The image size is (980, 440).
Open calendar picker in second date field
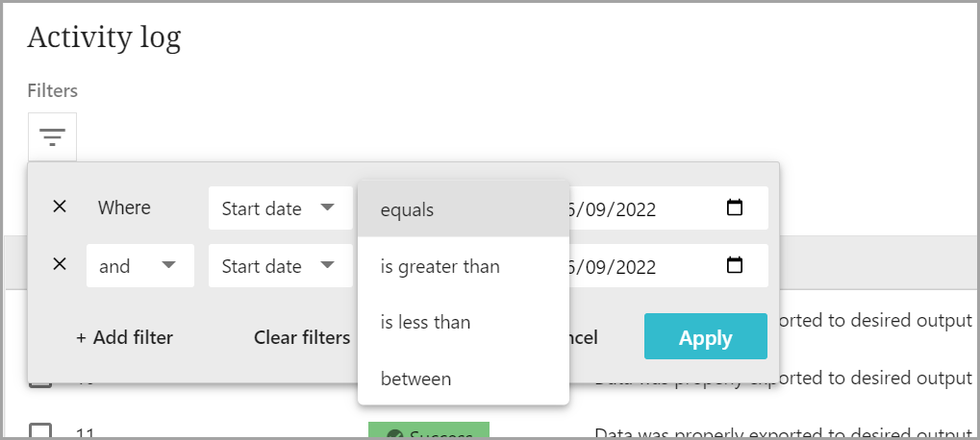[x=735, y=265]
